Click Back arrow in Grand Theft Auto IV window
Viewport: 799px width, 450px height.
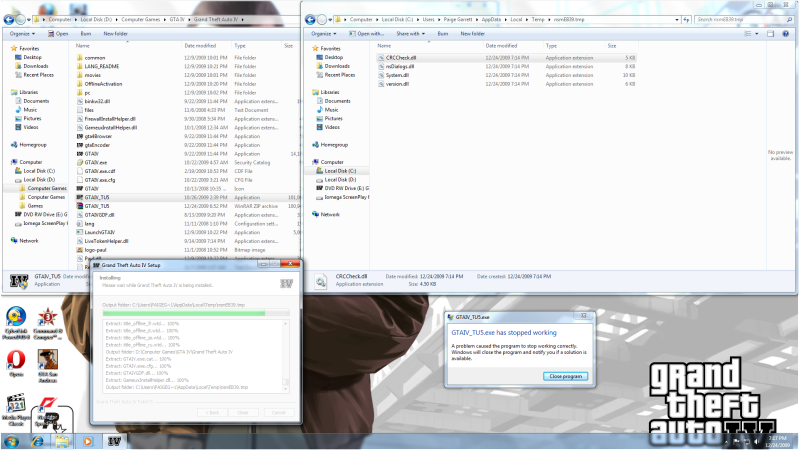[11, 19]
